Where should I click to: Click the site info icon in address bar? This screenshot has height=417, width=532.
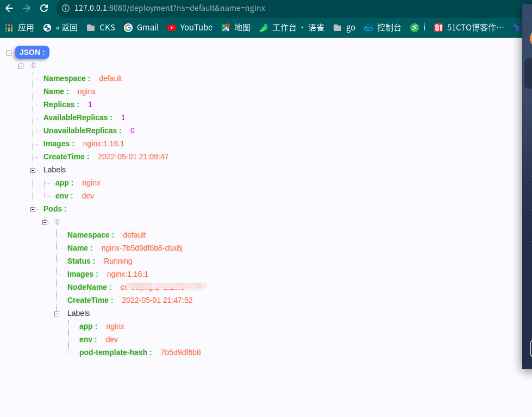(66, 8)
